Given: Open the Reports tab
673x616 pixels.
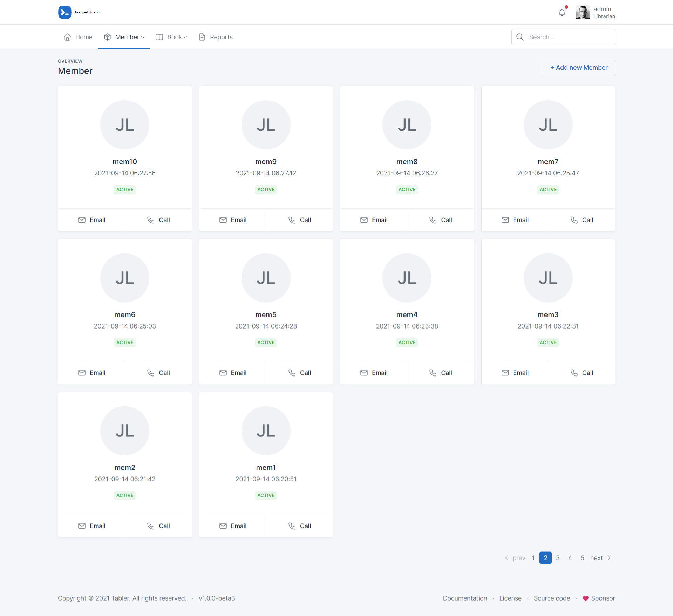Looking at the screenshot, I should pos(221,37).
